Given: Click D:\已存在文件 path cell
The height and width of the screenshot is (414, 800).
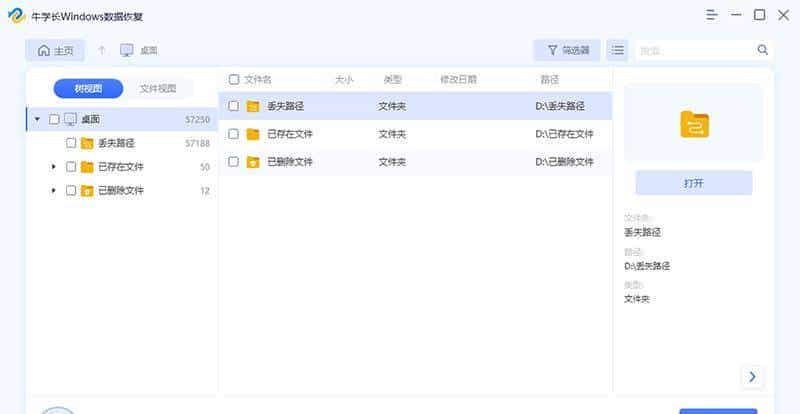Looking at the screenshot, I should tap(564, 134).
